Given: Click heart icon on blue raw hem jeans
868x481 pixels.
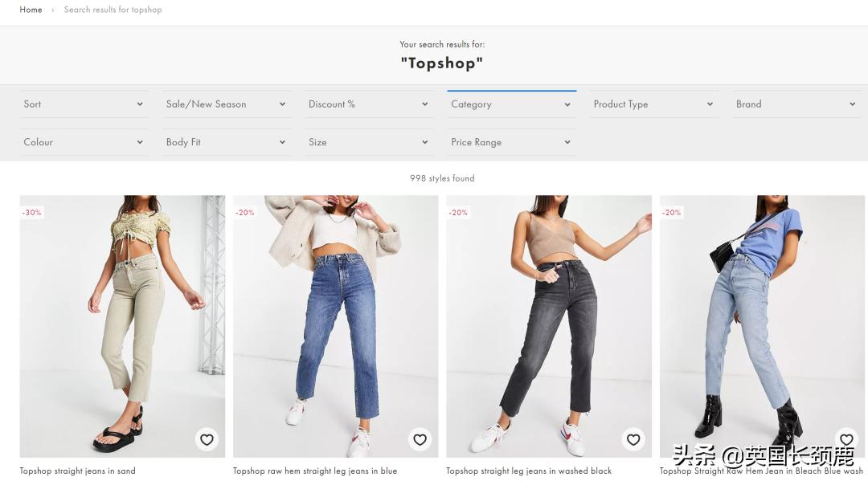Looking at the screenshot, I should click(420, 439).
